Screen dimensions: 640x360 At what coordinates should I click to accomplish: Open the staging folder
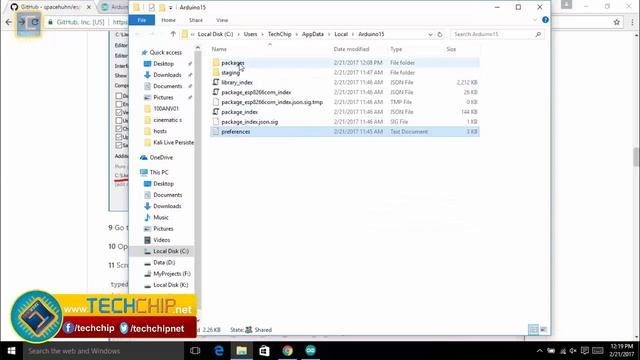point(231,73)
